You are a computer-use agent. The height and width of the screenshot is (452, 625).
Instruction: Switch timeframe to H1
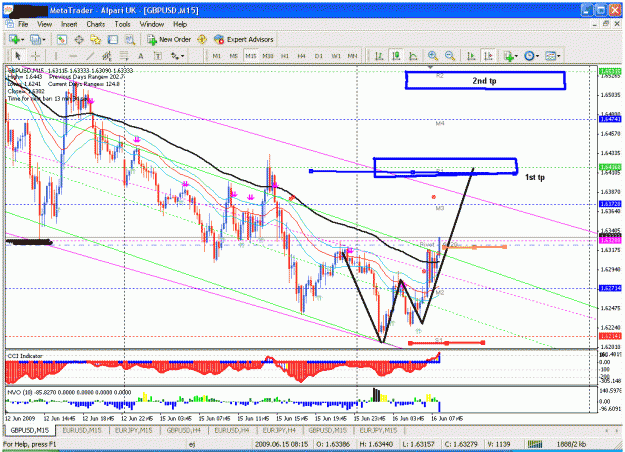coord(285,56)
